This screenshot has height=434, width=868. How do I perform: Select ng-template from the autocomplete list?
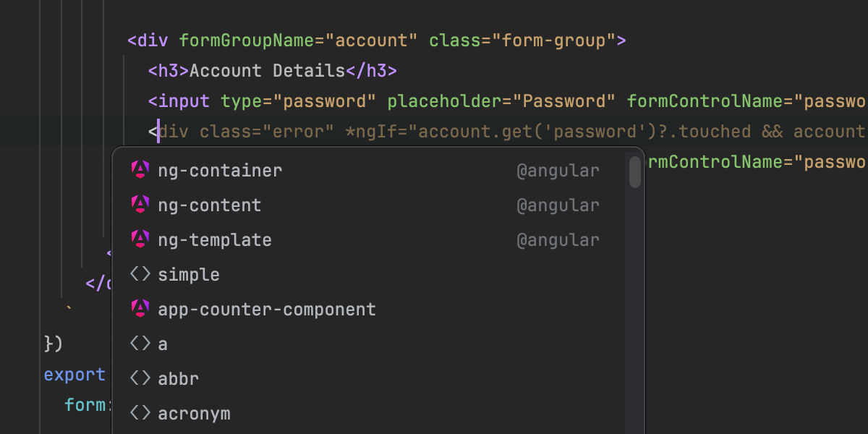coord(215,240)
